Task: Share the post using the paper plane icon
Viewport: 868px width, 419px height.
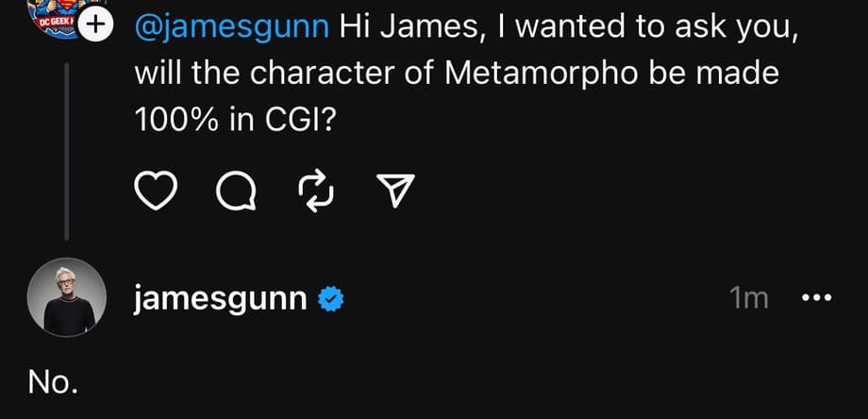Action: [395, 192]
